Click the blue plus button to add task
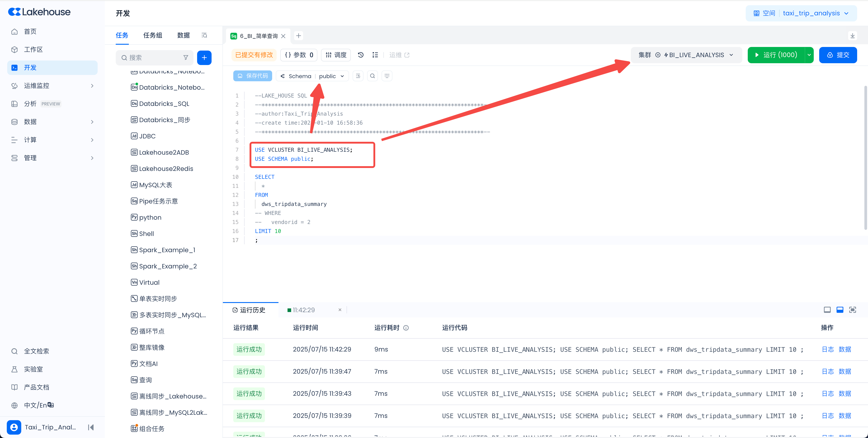This screenshot has width=868, height=438. pyautogui.click(x=204, y=58)
